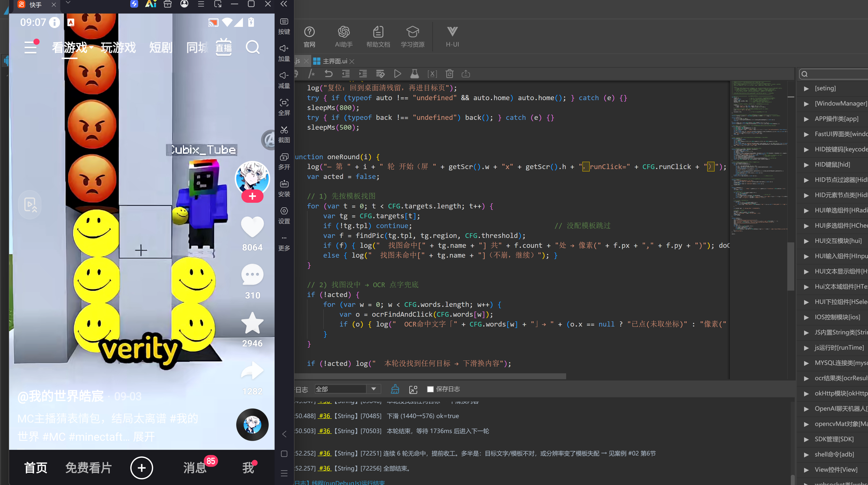
Task: Open the author avatar thumbnail
Action: click(x=252, y=178)
